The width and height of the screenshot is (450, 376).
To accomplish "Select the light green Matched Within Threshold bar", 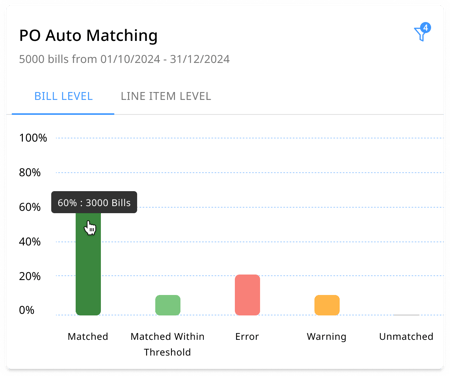I will [168, 305].
